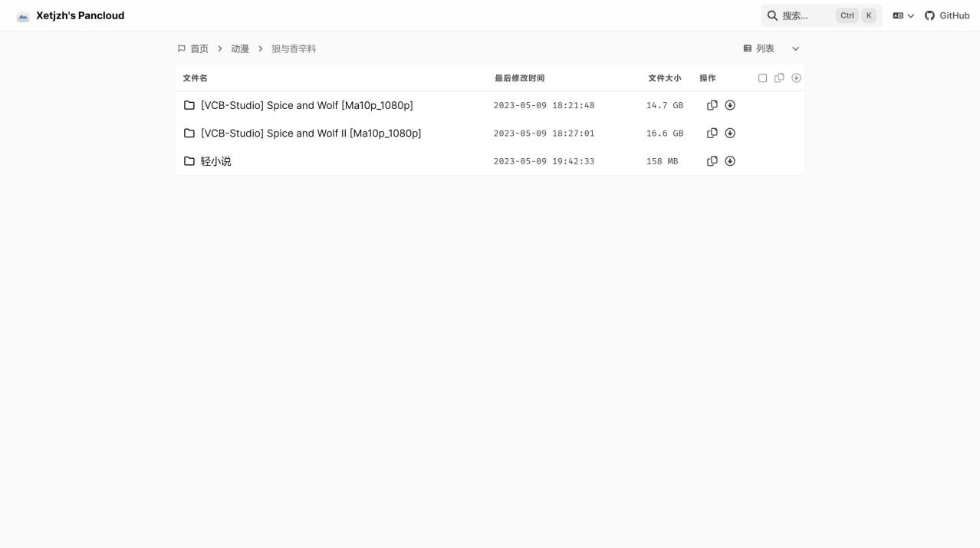Image resolution: width=980 pixels, height=548 pixels.
Task: Navigate to 动漫 breadcrumb
Action: [240, 48]
